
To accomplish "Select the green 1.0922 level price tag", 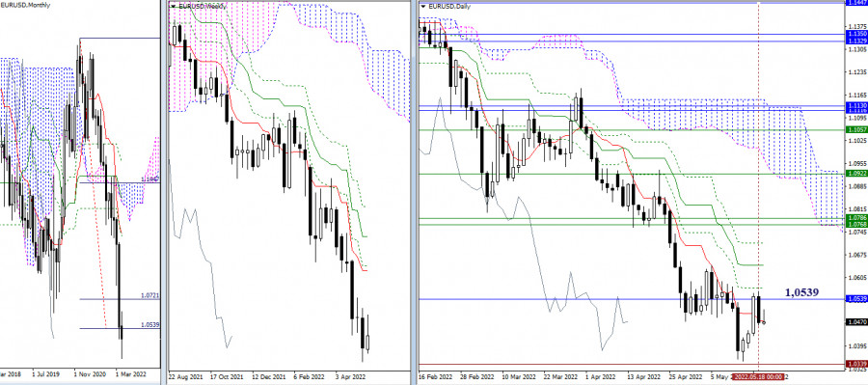I will point(855,174).
